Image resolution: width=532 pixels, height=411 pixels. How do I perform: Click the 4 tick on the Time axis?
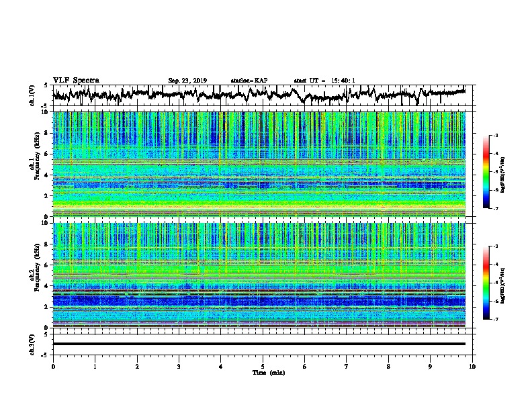click(221, 367)
